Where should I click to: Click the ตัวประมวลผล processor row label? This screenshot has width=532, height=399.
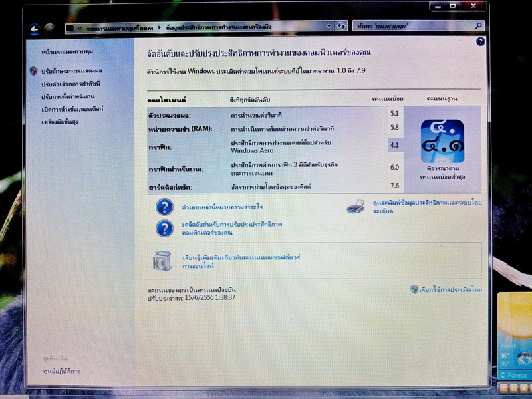[170, 116]
